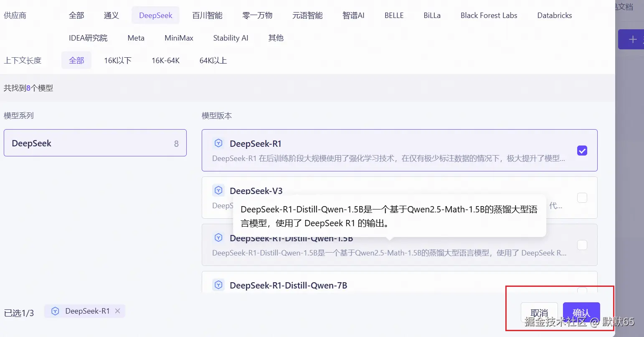Click the DeepSeek-V3 model logo icon
Image resolution: width=644 pixels, height=337 pixels.
tap(218, 191)
